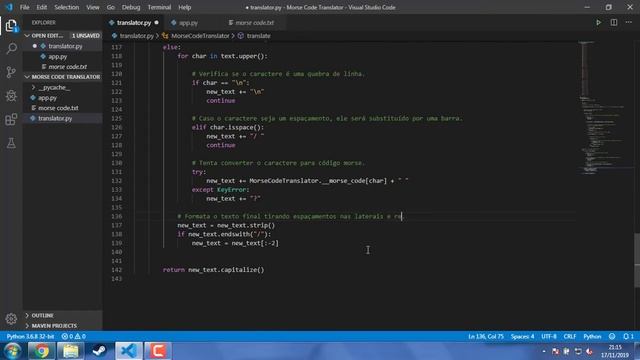Open the red Camtasia taskbar icon
This screenshot has width=640, height=360.
point(158,351)
